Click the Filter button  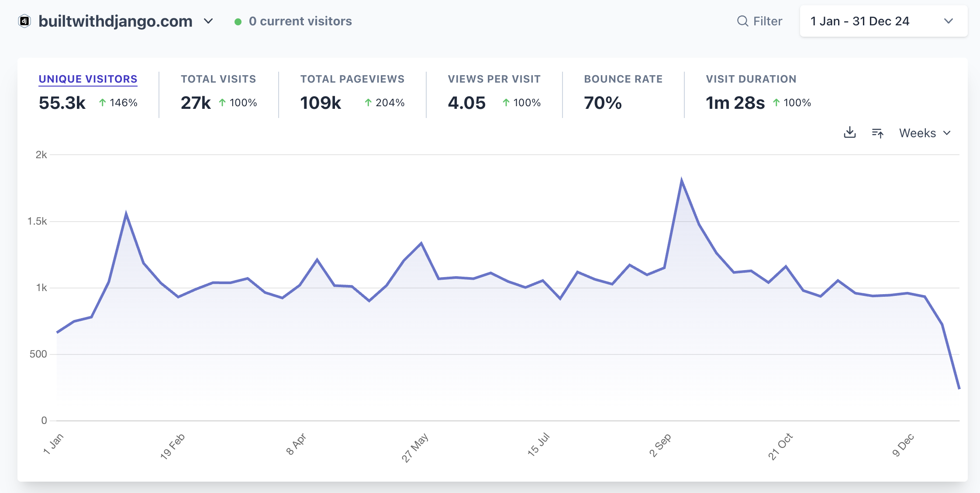(767, 21)
